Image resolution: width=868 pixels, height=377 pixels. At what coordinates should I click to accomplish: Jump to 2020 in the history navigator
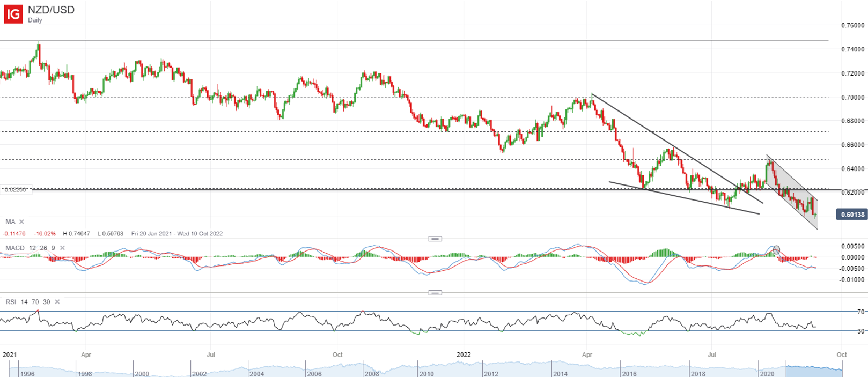[x=767, y=374]
